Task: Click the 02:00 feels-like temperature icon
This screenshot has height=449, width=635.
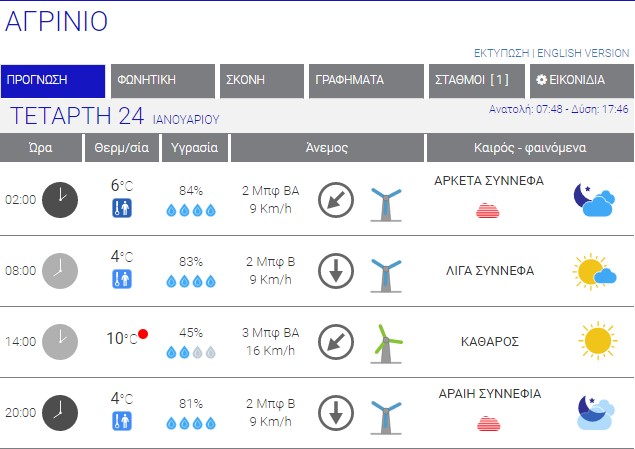Action: click(x=122, y=208)
